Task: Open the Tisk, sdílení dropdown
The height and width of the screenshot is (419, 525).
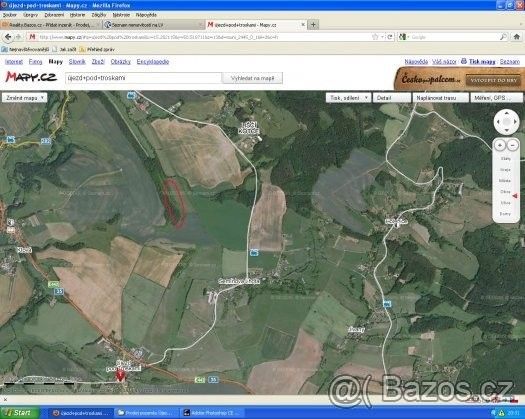Action: click(348, 98)
